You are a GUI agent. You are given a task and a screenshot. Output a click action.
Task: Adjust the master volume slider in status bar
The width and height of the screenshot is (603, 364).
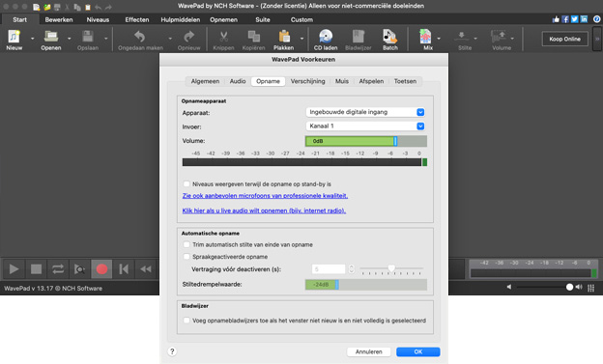545,287
